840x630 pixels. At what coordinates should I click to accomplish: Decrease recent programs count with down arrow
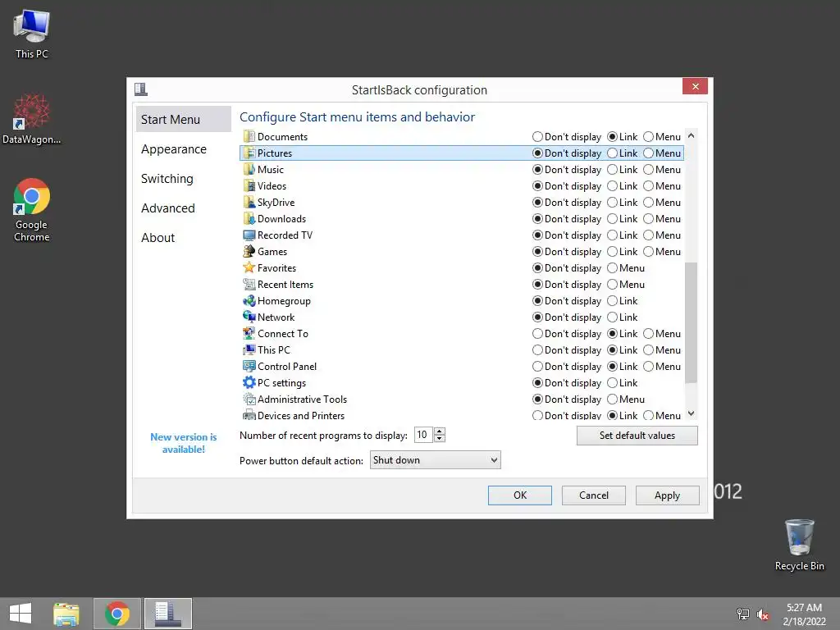tap(440, 438)
